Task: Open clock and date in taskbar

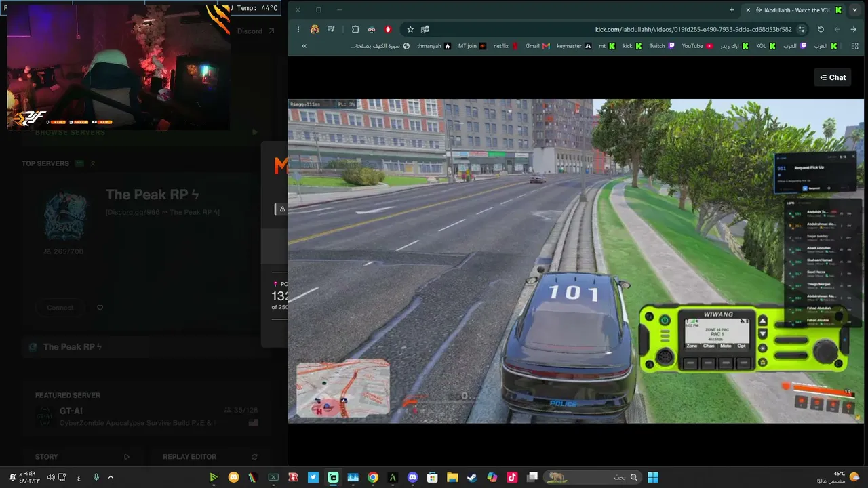Action: click(x=30, y=477)
